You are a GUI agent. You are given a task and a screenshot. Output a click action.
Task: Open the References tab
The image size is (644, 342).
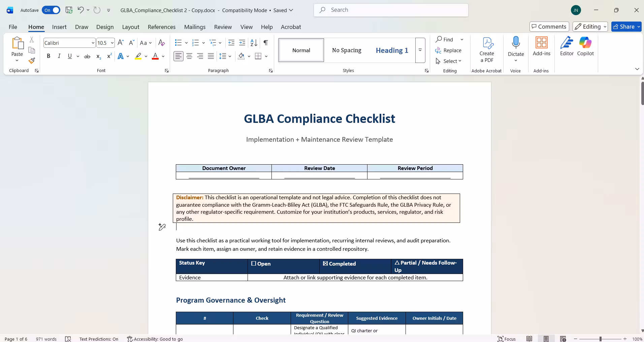162,27
